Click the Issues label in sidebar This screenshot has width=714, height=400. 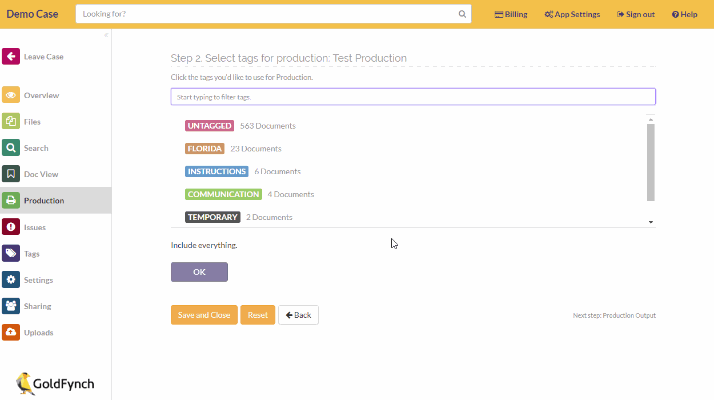[x=35, y=227]
